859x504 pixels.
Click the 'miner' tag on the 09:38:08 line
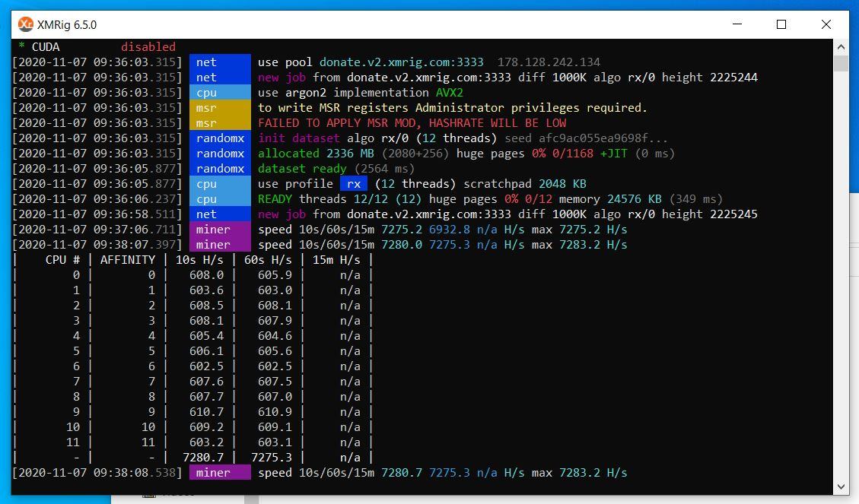point(220,472)
